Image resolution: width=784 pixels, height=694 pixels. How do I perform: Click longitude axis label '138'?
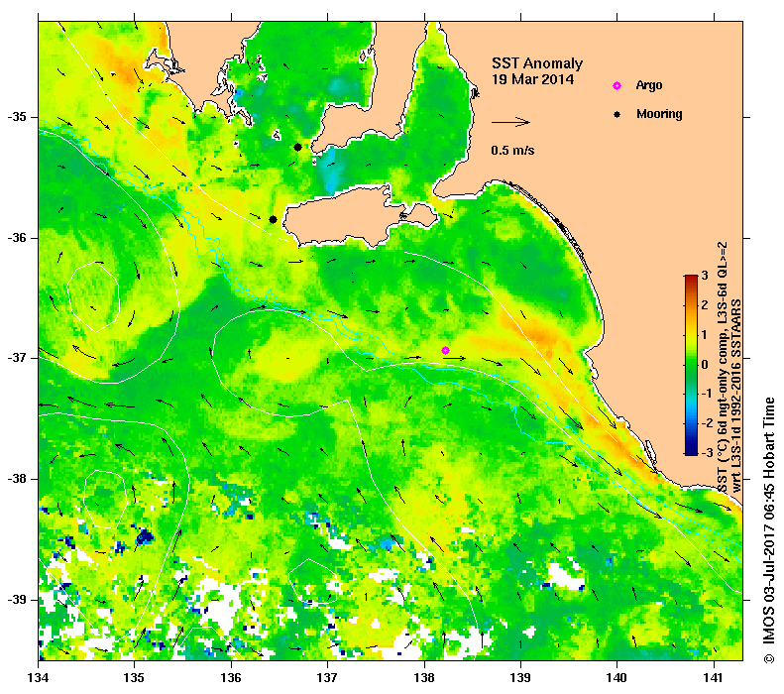[424, 678]
